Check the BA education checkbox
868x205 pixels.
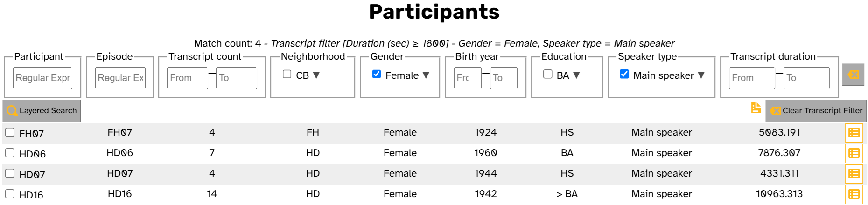coord(548,74)
